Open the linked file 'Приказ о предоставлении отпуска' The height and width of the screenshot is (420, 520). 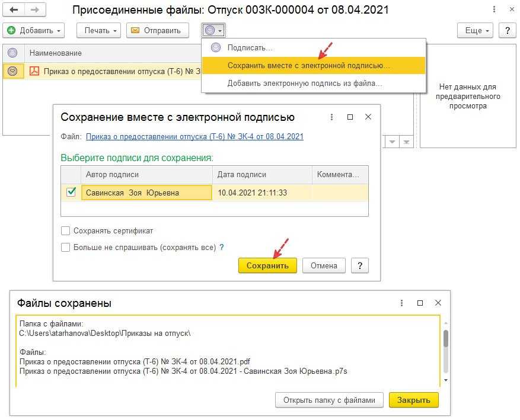pos(194,136)
